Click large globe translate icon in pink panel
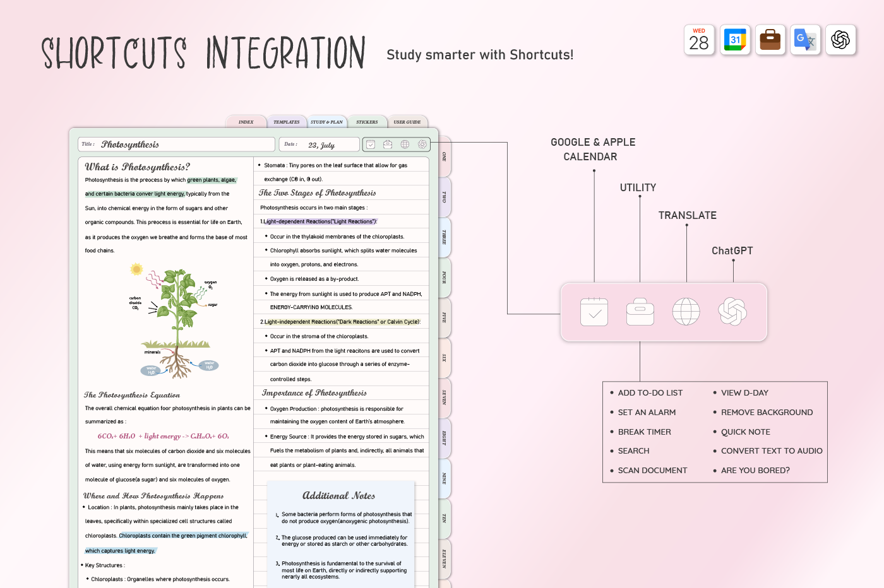 (686, 312)
